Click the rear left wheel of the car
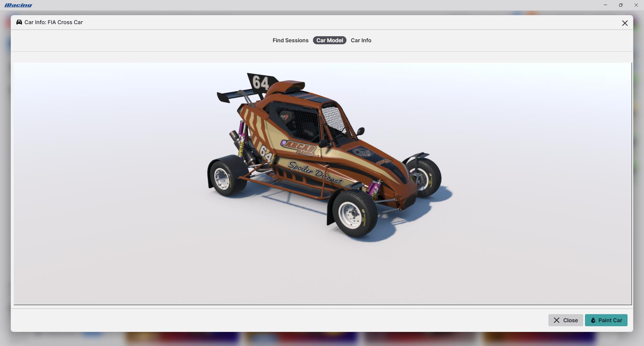This screenshot has height=346, width=644. click(225, 177)
